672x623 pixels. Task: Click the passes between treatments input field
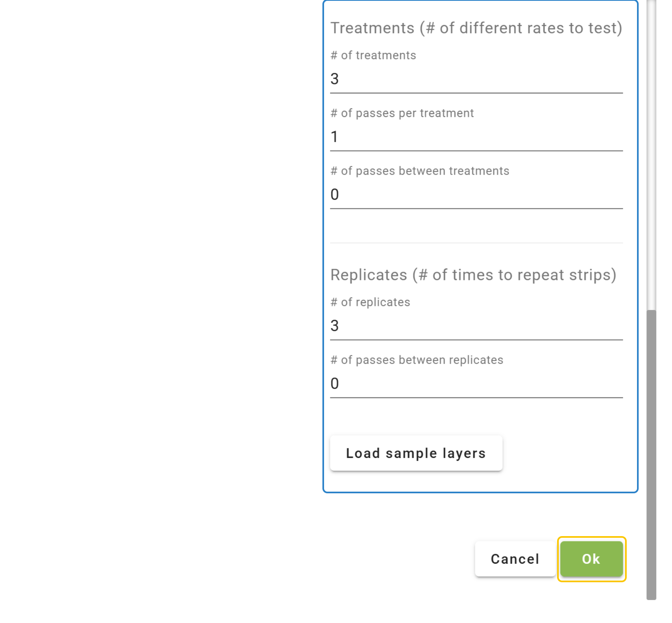476,194
